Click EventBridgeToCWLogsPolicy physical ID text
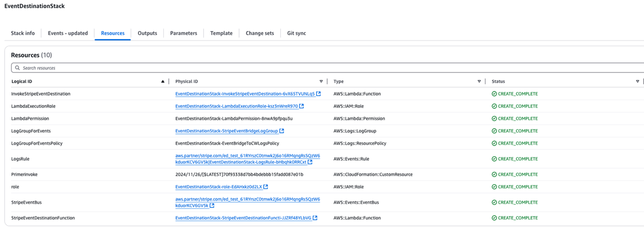This screenshot has width=644, height=237. [x=227, y=143]
